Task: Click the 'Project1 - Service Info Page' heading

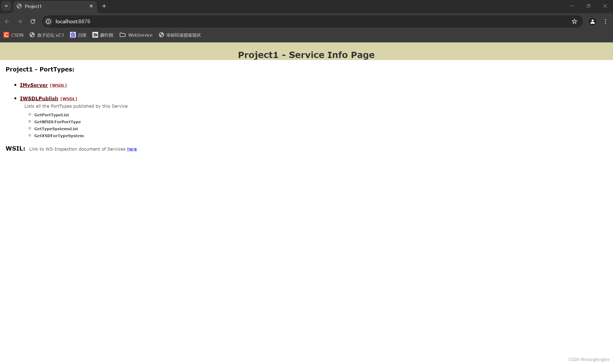Action: [306, 55]
